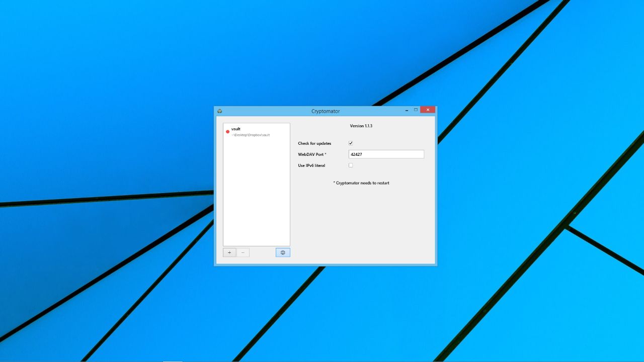Screen dimensions: 644x362
Task: Click the Cryptomator icon in the title bar
Action: pos(219,111)
